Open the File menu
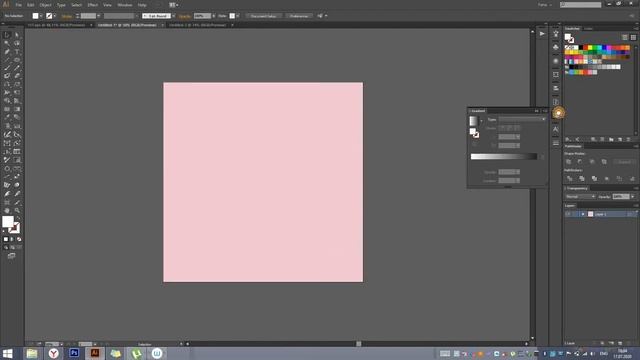 click(19, 5)
